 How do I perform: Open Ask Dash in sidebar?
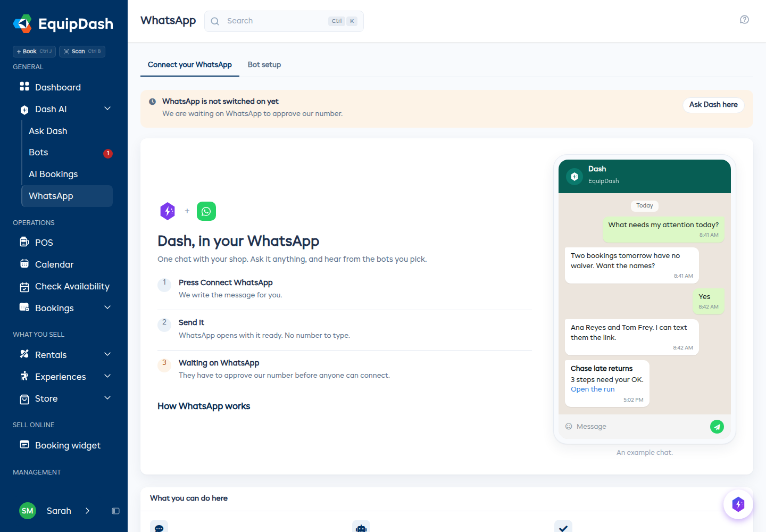click(67, 131)
